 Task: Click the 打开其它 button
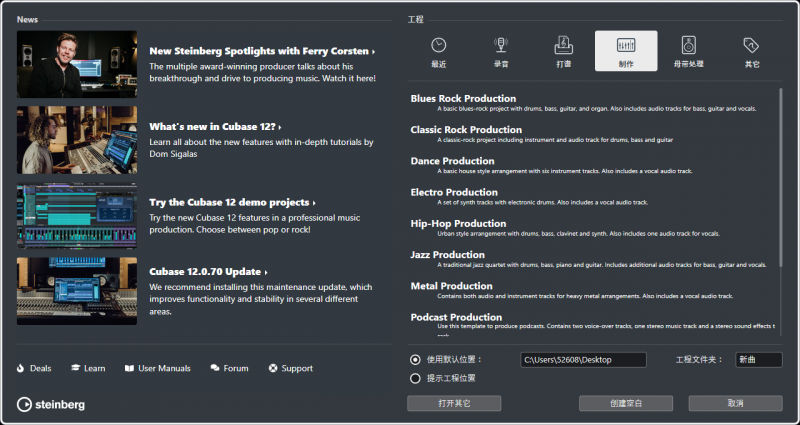click(x=453, y=403)
